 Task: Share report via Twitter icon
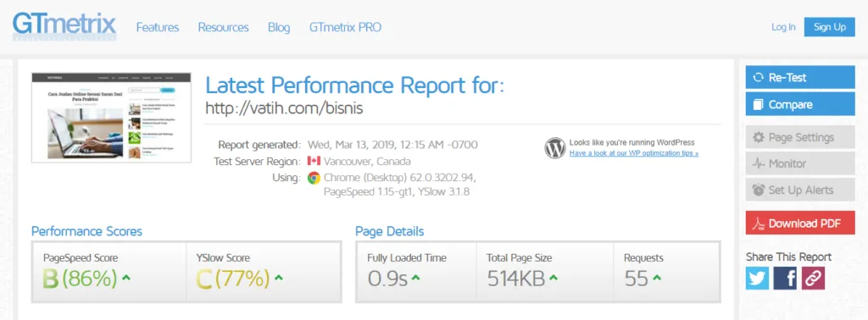(757, 279)
